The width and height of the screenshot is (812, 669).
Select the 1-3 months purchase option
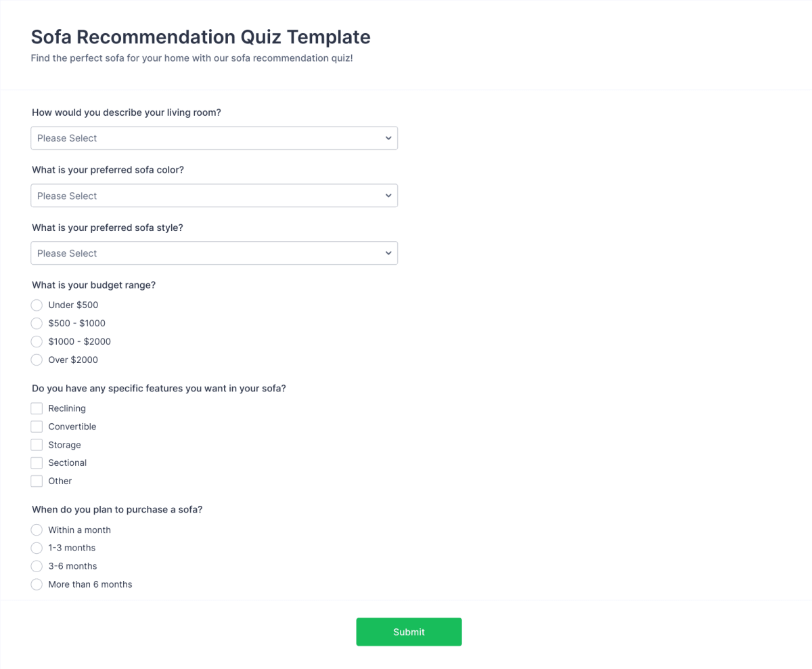[x=37, y=548]
